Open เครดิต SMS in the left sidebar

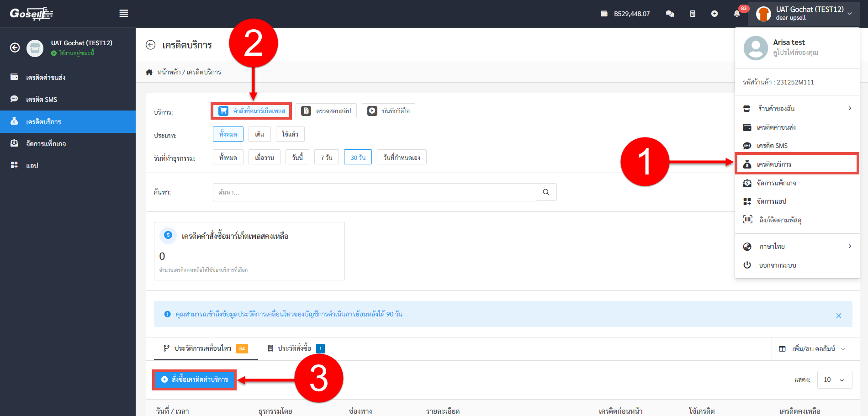click(42, 100)
